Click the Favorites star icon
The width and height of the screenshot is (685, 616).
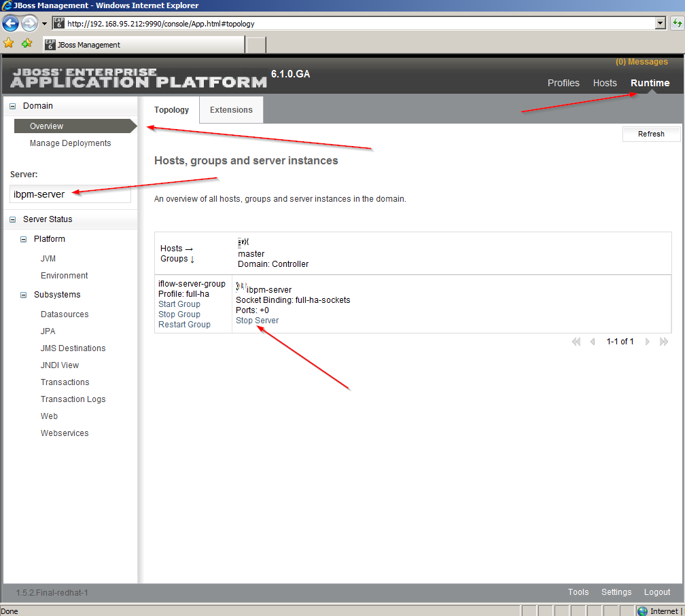click(9, 43)
